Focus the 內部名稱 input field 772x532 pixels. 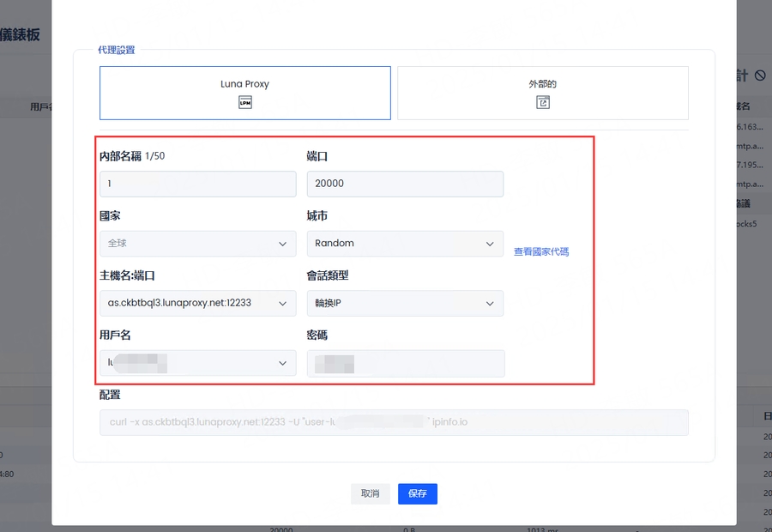pos(197,184)
